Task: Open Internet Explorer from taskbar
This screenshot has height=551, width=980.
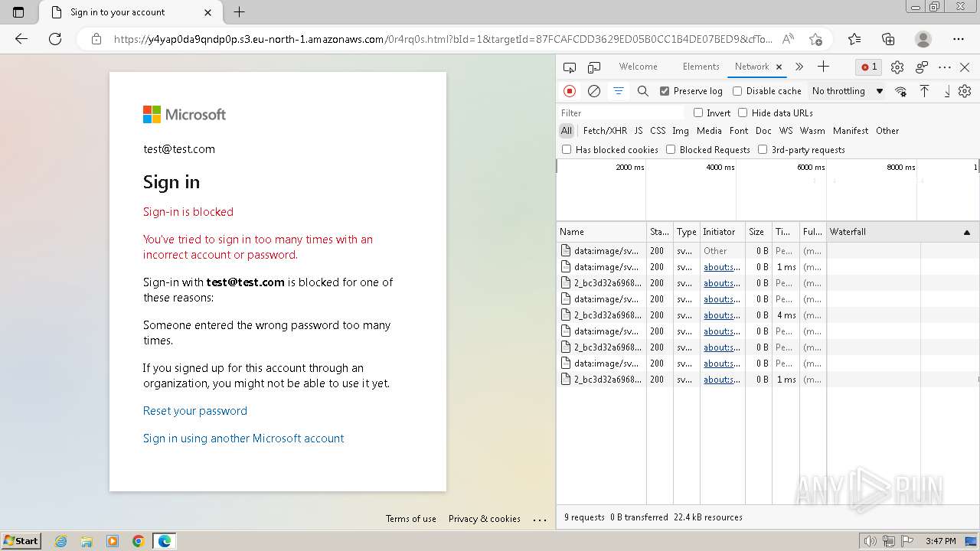Action: point(60,541)
